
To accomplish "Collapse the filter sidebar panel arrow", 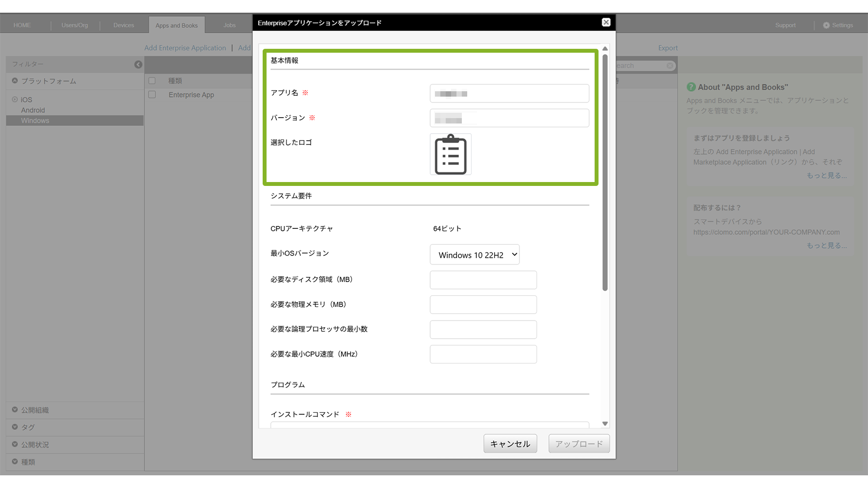I will pos(138,64).
